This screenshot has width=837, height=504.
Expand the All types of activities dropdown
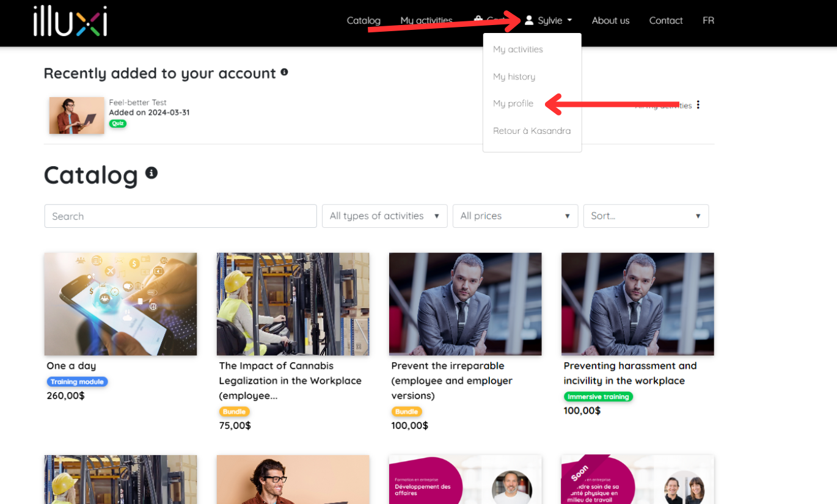point(385,216)
